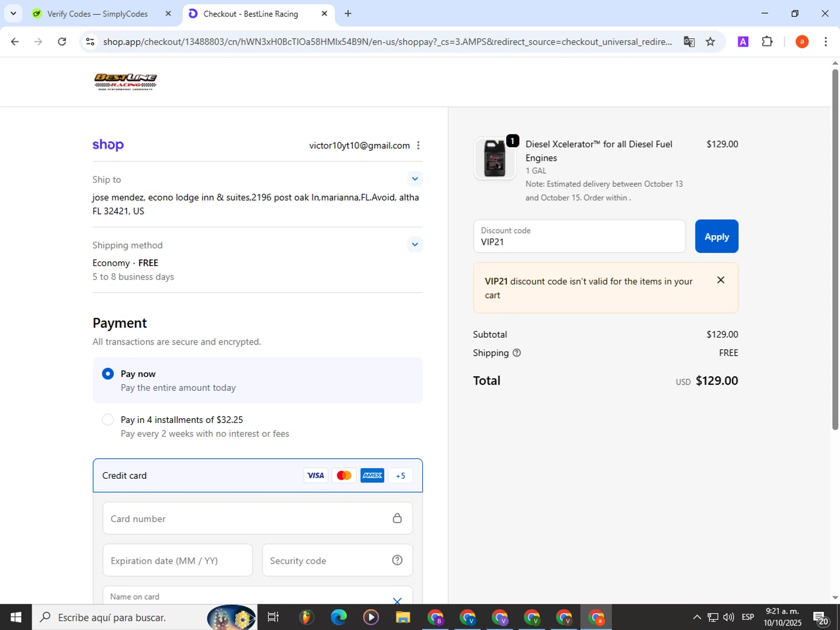Open the Windows Start menu
This screenshot has width=840, height=630.
click(16, 617)
